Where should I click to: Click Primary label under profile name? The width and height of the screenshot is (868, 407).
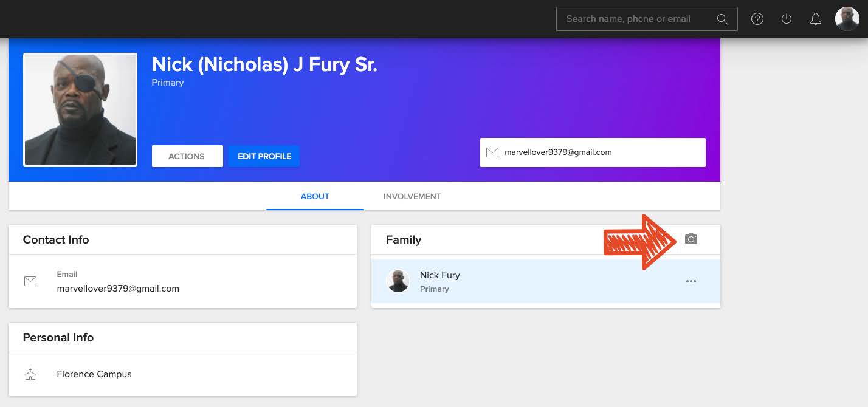click(x=168, y=83)
